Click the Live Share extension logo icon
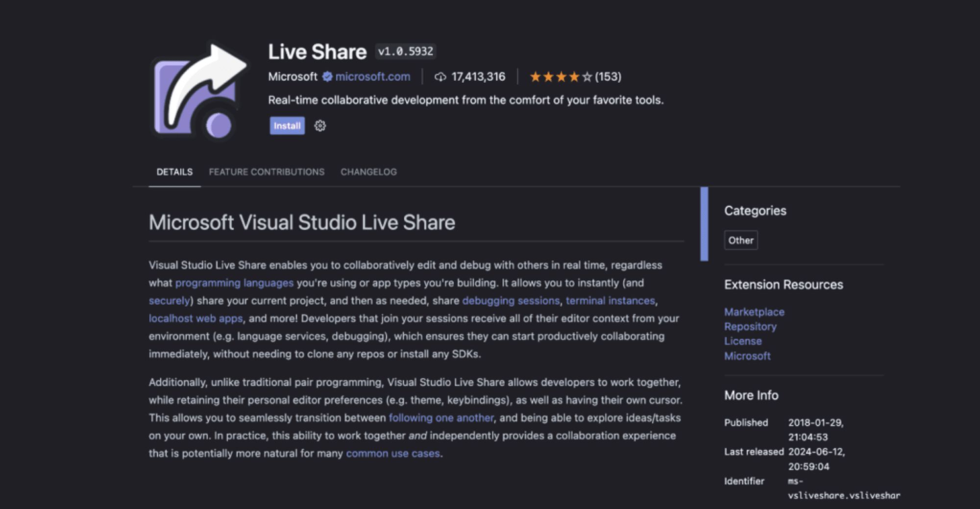The image size is (980, 509). 198,92
